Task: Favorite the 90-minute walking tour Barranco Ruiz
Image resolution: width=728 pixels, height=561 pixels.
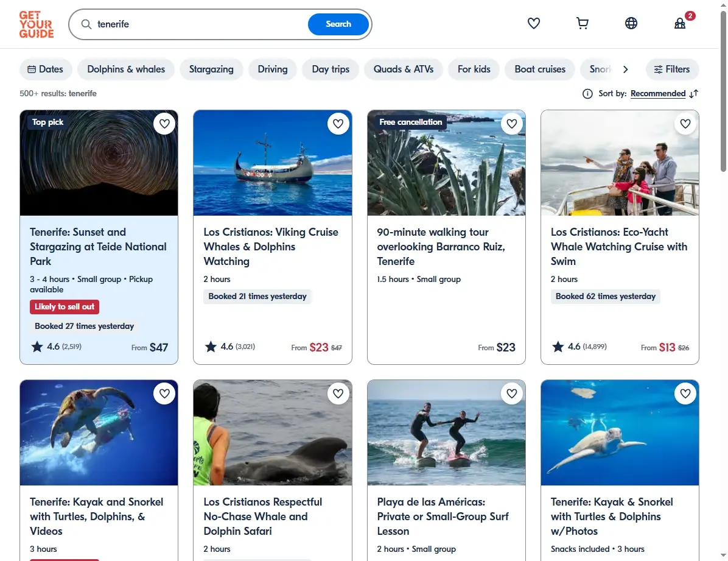Action: coord(512,124)
